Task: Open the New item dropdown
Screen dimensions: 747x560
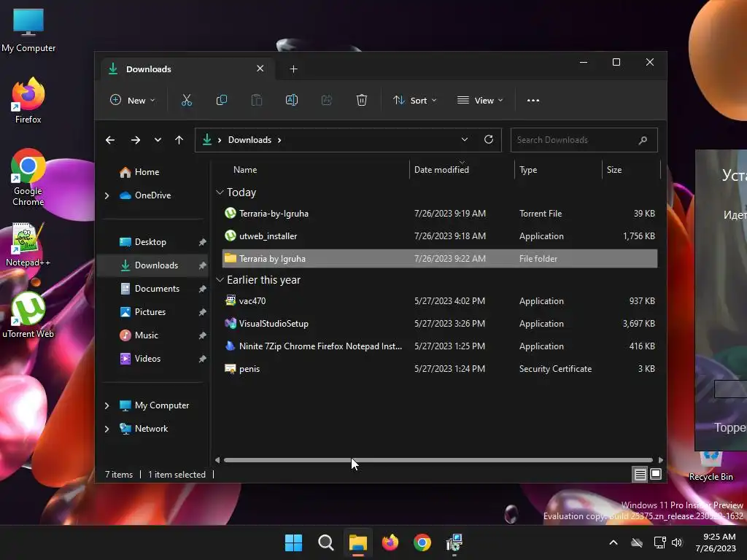Action: click(x=133, y=100)
